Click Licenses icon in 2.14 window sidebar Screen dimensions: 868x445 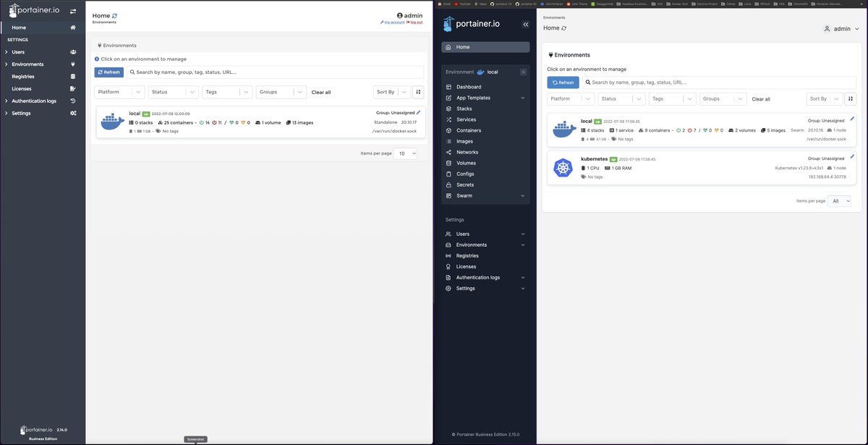coord(73,88)
